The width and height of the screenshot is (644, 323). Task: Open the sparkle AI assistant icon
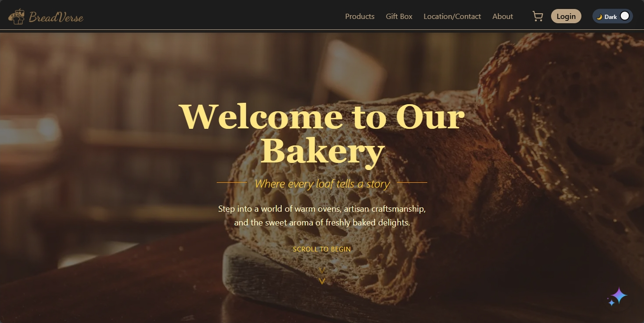click(x=617, y=297)
